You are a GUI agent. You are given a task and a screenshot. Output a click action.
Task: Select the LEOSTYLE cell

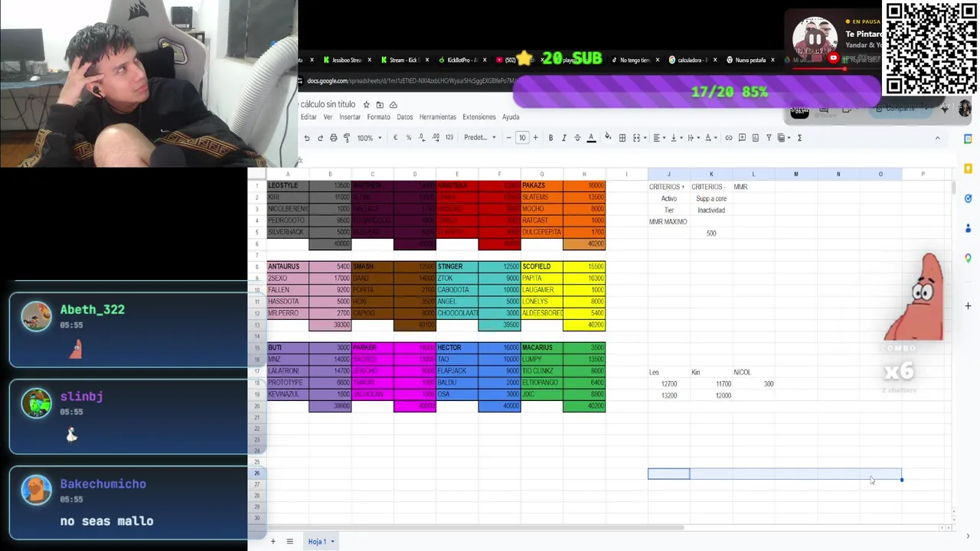[x=288, y=185]
